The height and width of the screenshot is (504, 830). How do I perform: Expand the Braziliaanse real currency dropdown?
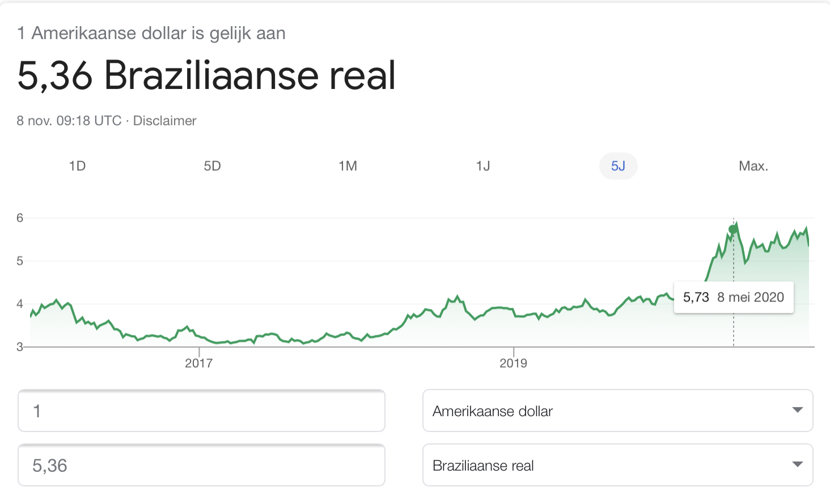tap(618, 465)
